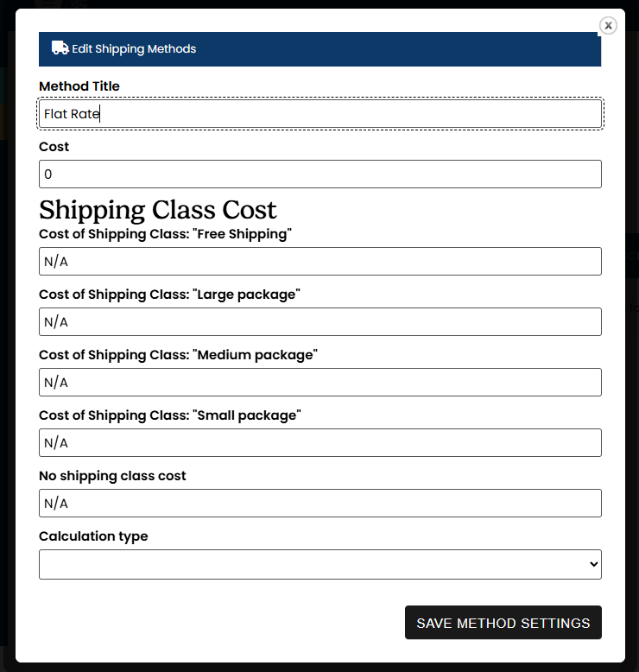Image resolution: width=639 pixels, height=672 pixels.
Task: Click the Shipping Class Cost heading
Action: click(x=158, y=210)
